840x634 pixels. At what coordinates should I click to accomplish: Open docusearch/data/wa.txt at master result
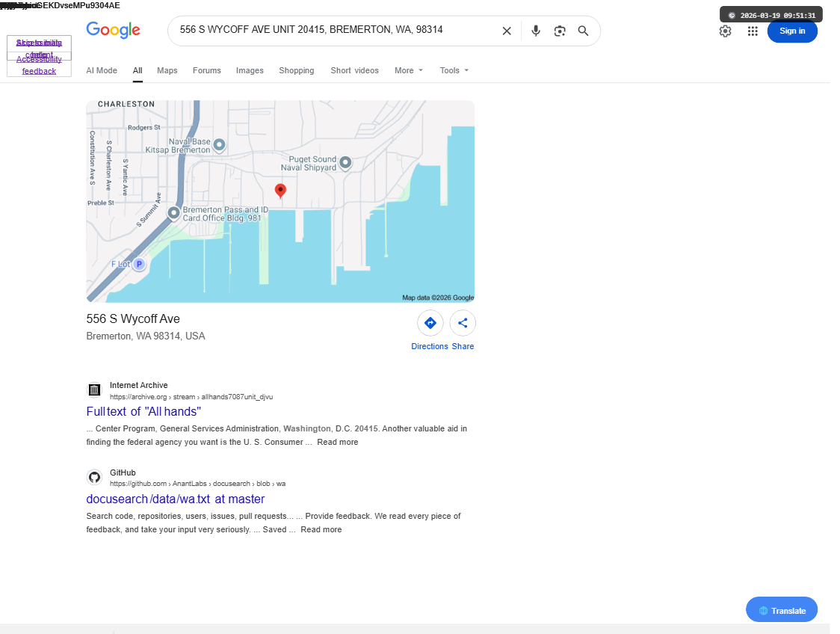coord(175,499)
